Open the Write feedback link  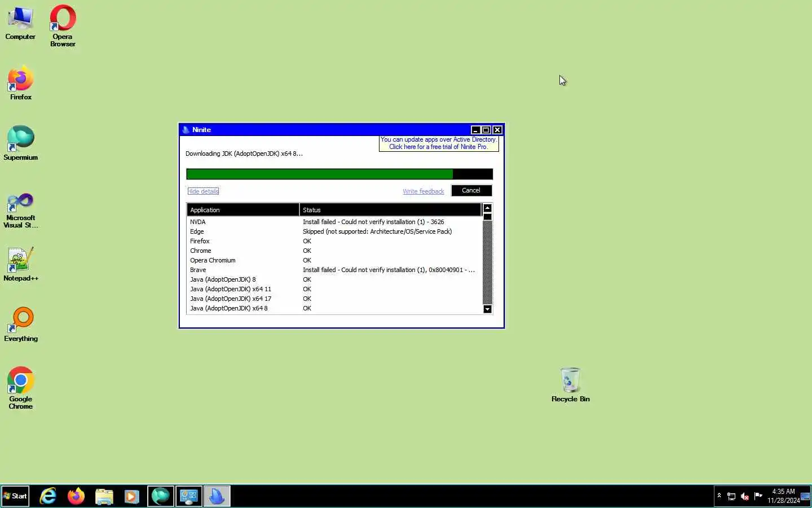tap(423, 191)
